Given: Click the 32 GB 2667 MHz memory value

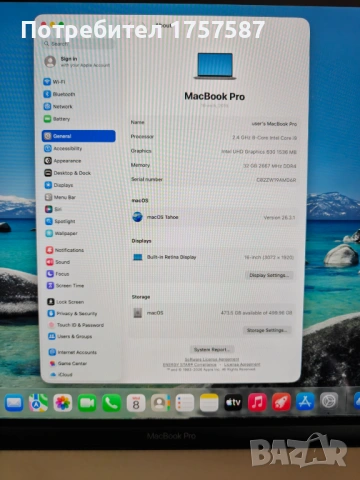Looking at the screenshot, I should [270, 166].
